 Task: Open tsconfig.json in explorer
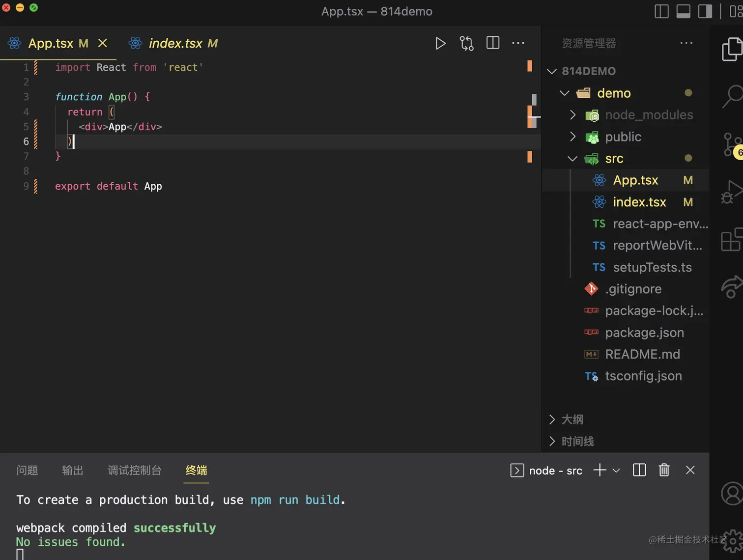click(626, 376)
